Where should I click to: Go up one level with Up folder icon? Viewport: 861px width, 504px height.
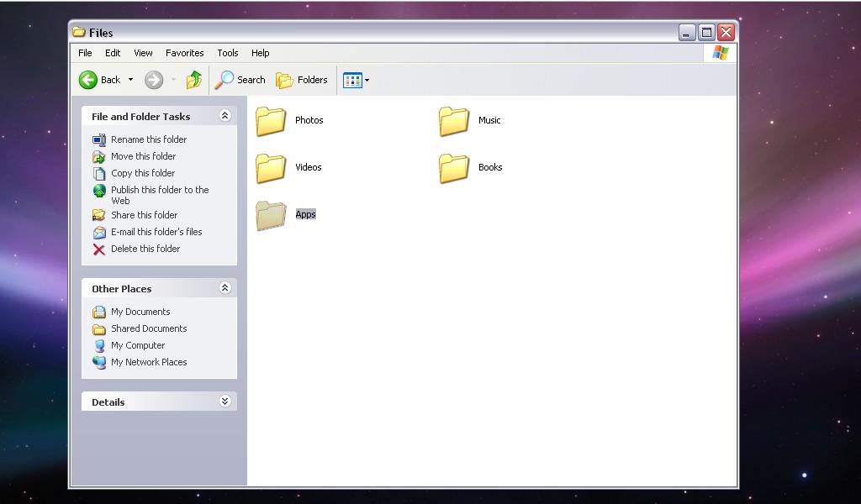click(194, 80)
